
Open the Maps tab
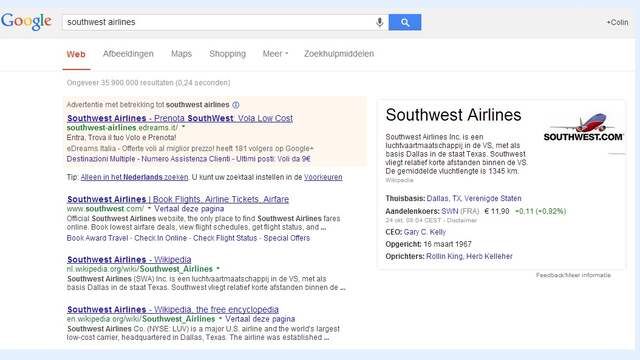tap(181, 54)
